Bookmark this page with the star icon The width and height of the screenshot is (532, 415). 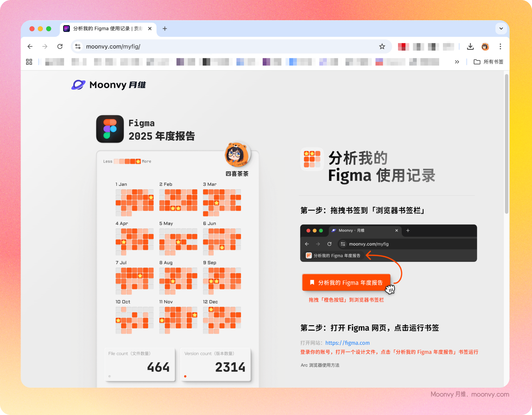382,47
